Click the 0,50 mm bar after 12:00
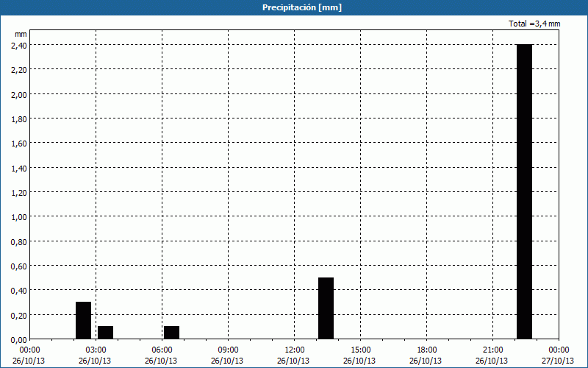This screenshot has width=588, height=368. 326,308
